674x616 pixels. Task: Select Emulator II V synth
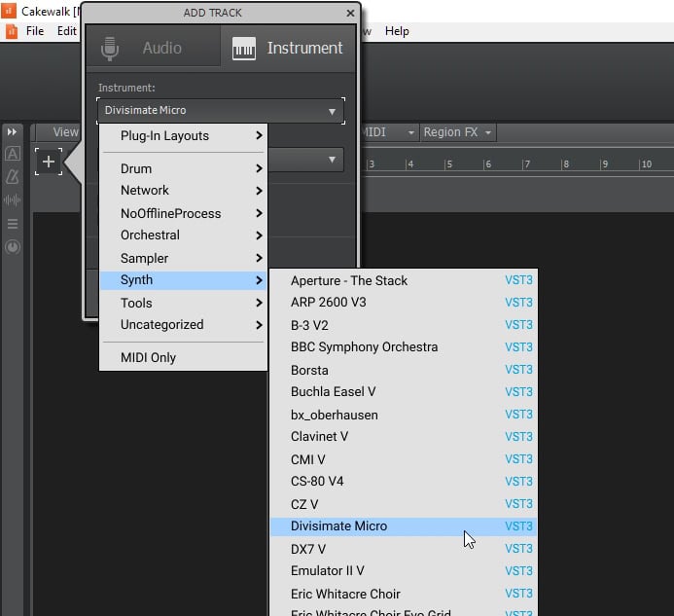point(404,571)
